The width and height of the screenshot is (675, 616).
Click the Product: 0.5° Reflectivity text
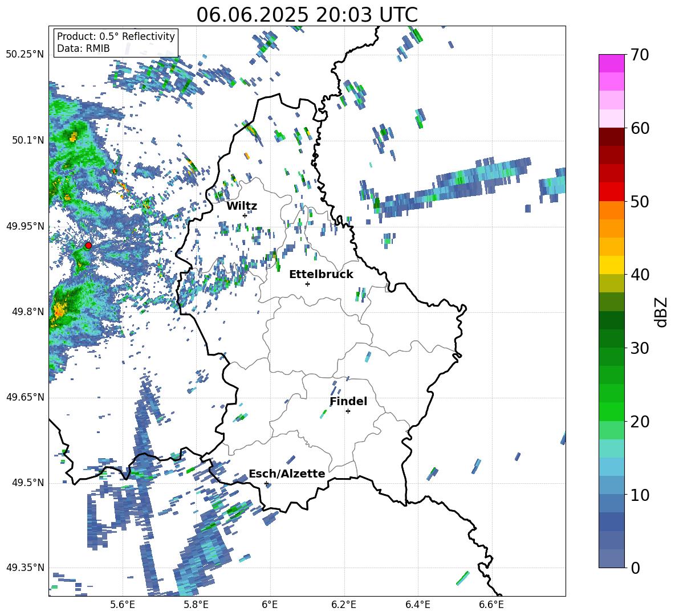pyautogui.click(x=116, y=36)
